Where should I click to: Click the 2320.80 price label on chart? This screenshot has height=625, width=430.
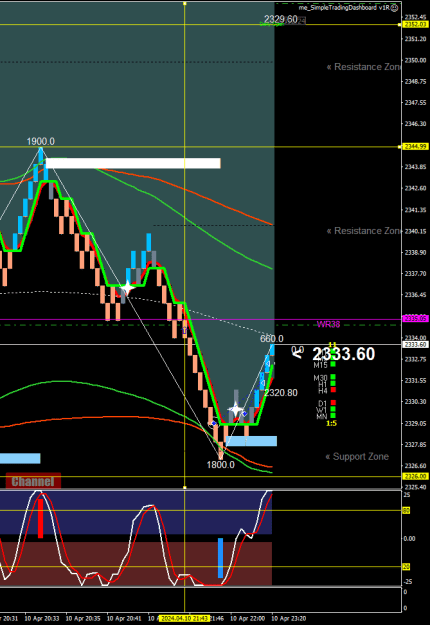point(281,393)
